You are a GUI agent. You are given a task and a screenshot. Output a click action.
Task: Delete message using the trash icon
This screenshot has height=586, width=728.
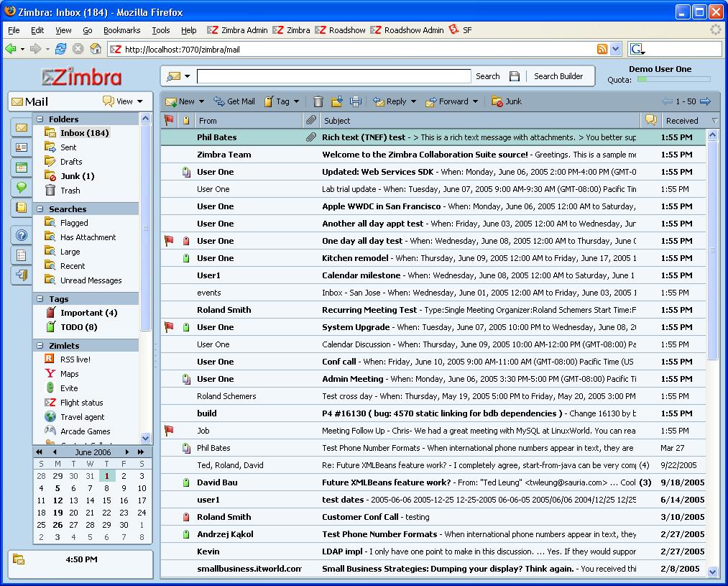[318, 101]
